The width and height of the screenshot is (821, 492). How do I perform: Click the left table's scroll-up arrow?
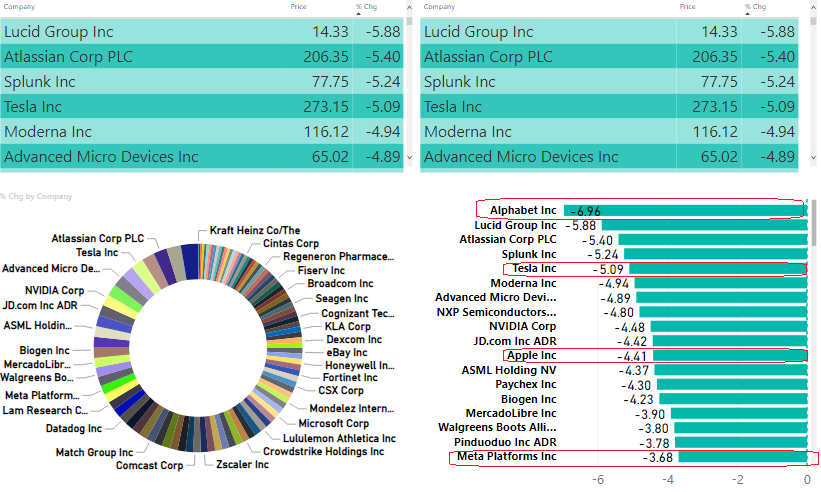pyautogui.click(x=409, y=8)
